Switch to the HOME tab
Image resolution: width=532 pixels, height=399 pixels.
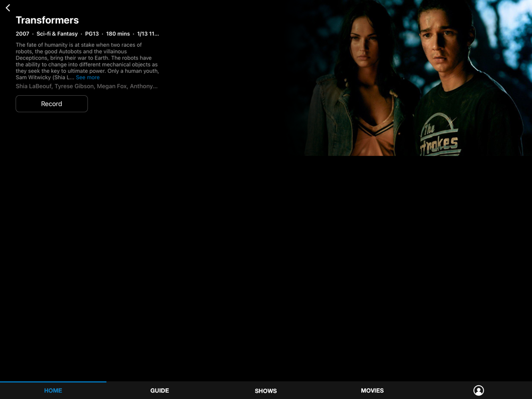[x=53, y=390]
